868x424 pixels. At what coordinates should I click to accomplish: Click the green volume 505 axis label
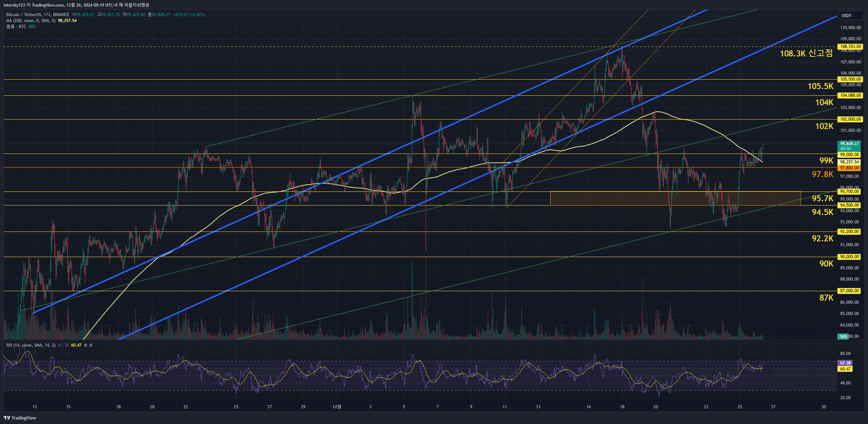pyautogui.click(x=843, y=337)
